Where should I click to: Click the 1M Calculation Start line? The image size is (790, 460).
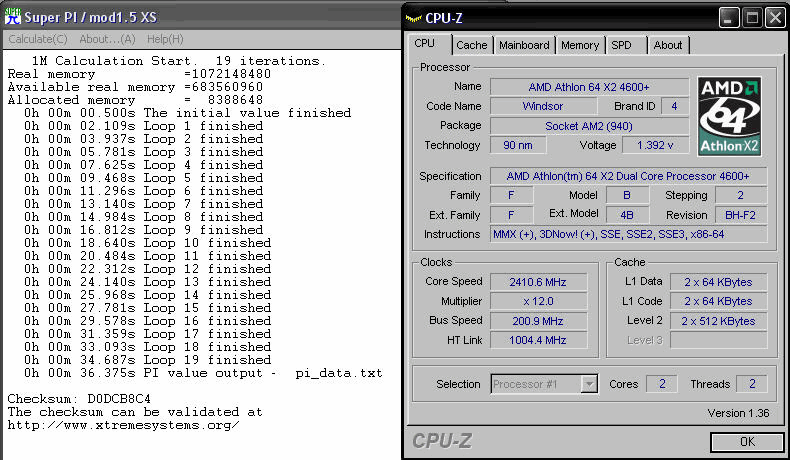point(179,61)
